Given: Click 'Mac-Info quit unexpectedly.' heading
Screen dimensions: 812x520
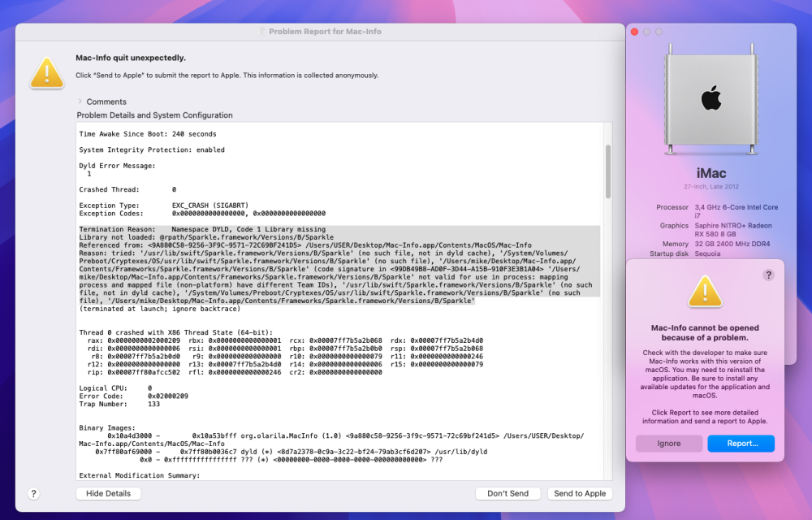Looking at the screenshot, I should click(x=131, y=58).
